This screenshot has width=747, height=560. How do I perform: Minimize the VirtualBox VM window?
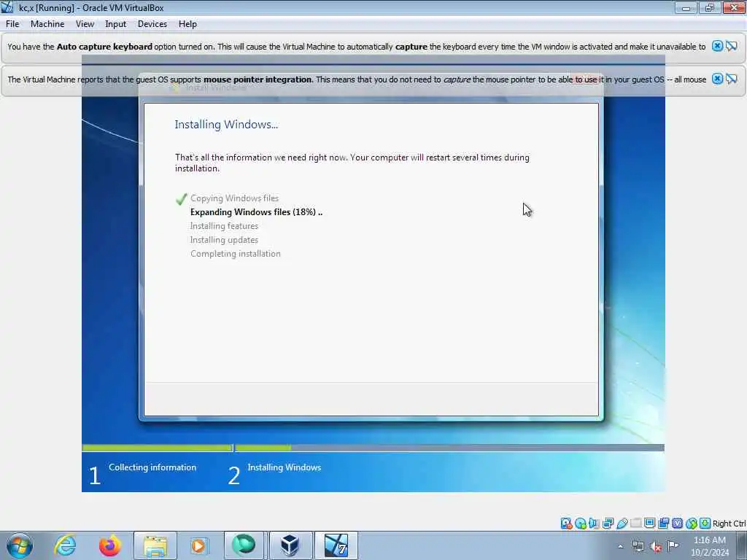[x=686, y=7]
